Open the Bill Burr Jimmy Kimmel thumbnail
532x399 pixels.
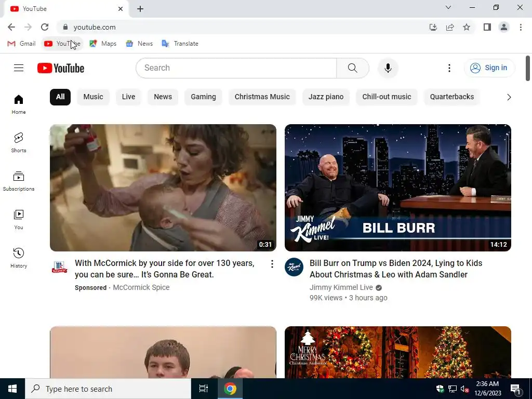click(x=398, y=188)
